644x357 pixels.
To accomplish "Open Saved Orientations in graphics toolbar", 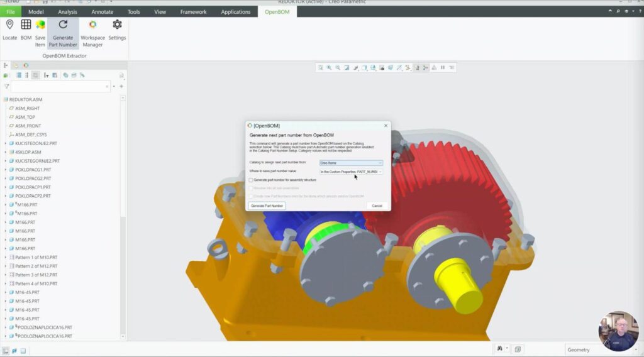I will click(x=373, y=68).
